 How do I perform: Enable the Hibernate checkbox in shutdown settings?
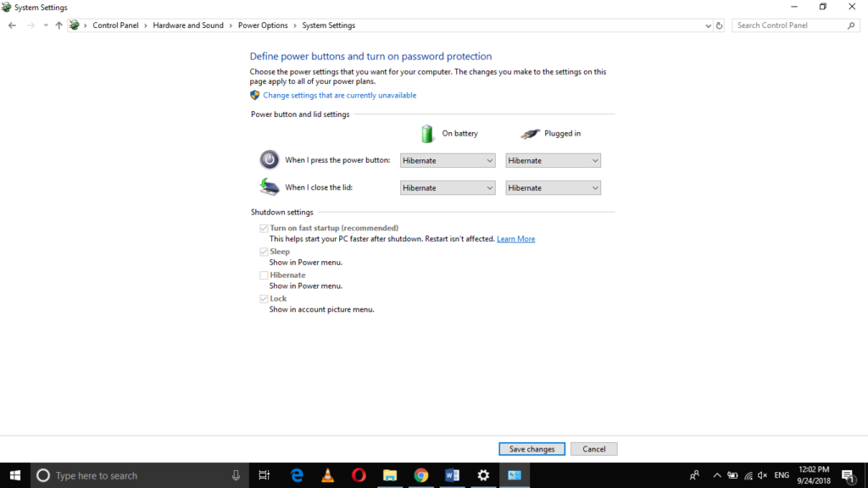264,275
